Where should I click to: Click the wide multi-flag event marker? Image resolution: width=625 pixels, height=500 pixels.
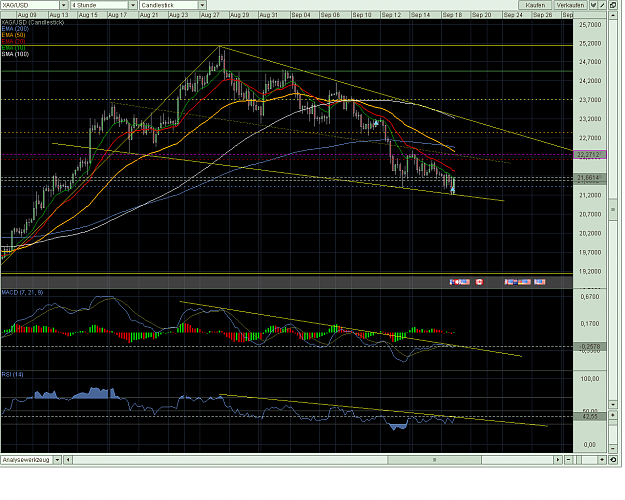517,282
